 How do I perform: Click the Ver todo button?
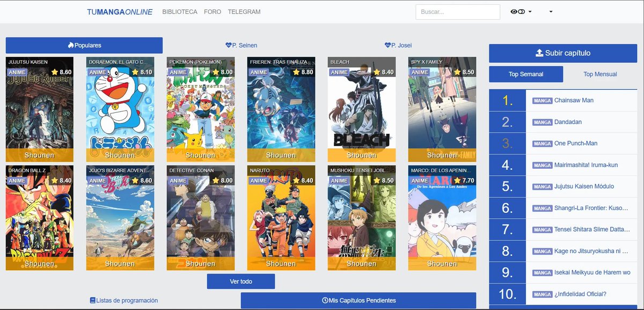241,282
